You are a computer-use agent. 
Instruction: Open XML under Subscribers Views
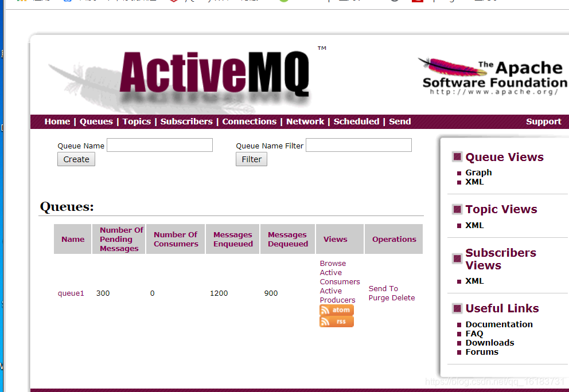475,281
